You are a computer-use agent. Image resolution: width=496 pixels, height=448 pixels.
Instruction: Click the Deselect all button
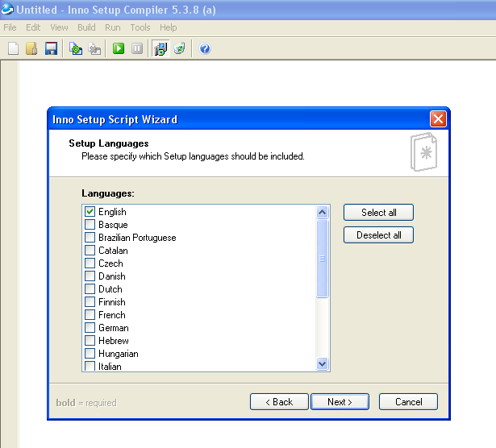[x=378, y=235]
